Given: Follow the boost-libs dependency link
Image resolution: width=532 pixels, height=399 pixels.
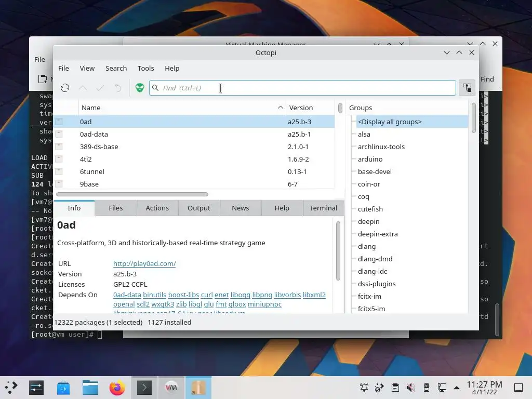Looking at the screenshot, I should tap(183, 295).
